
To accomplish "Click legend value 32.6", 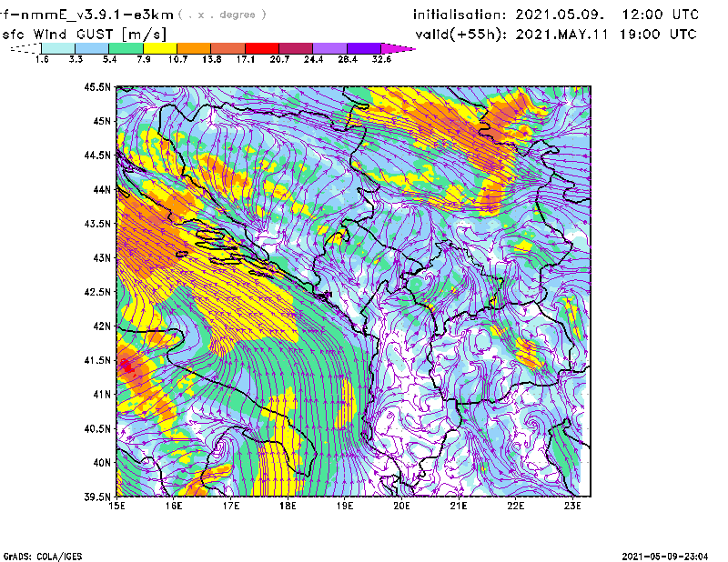I will (x=381, y=59).
